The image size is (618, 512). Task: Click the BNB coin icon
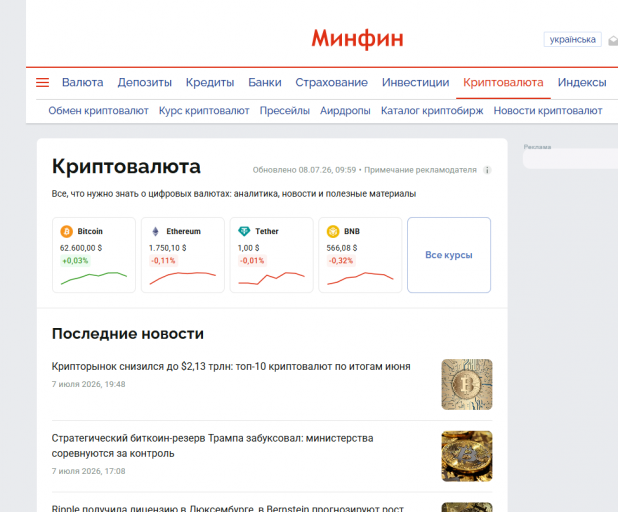point(333,231)
